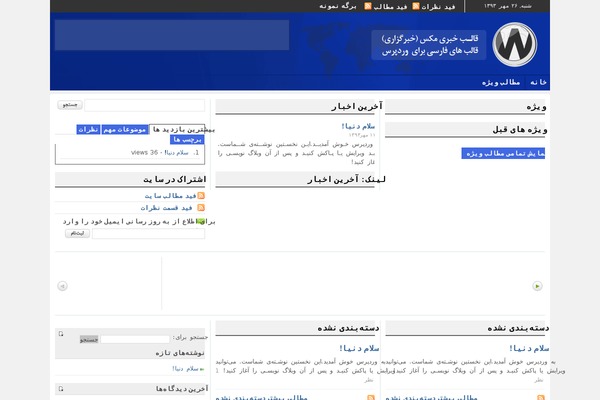Click the small icon on آخرین دیدگاه‌ها widget header

(61, 389)
